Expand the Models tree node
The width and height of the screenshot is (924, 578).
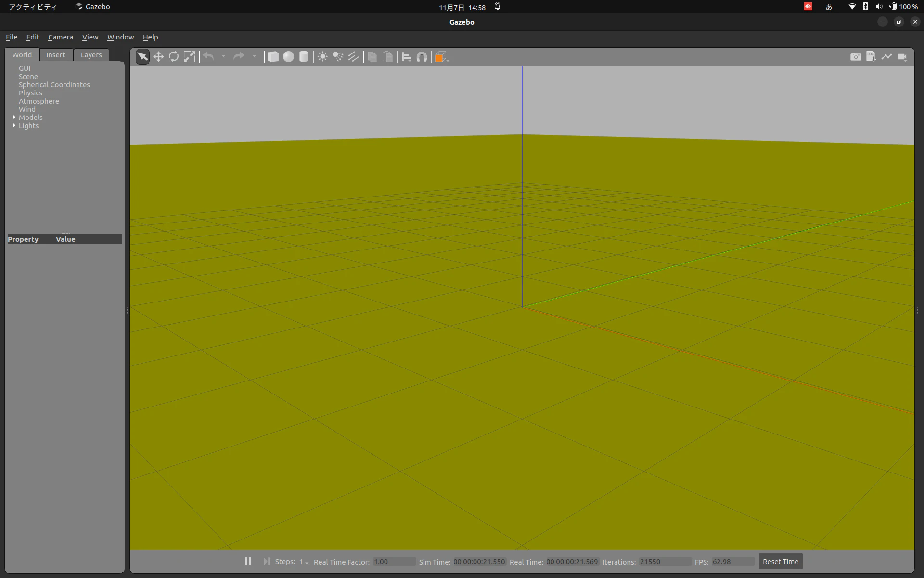[13, 117]
